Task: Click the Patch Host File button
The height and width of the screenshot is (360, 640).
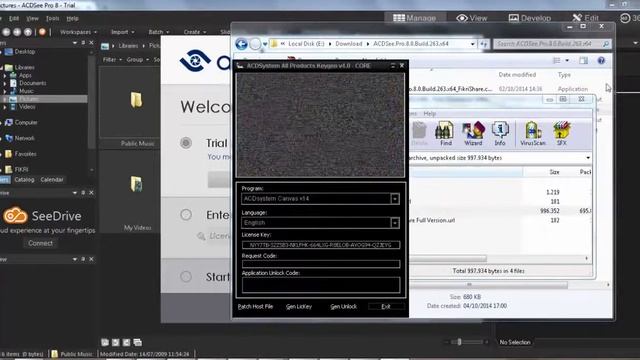Action: [255, 307]
